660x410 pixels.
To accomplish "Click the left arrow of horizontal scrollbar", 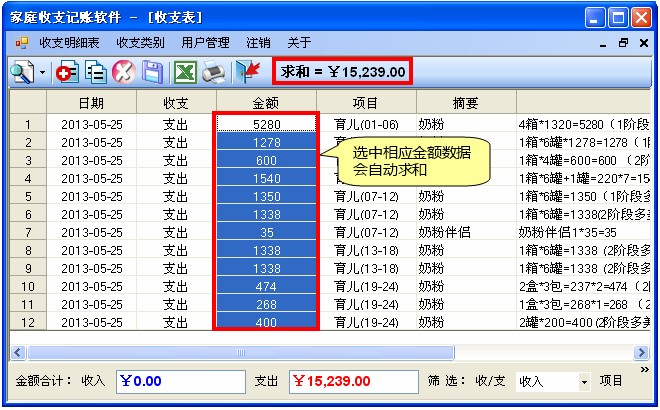I will pos(17,352).
